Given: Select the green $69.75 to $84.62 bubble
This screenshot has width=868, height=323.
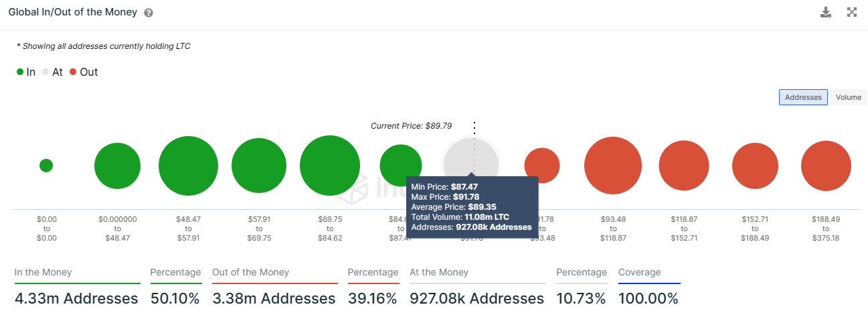Looking at the screenshot, I should (x=330, y=166).
